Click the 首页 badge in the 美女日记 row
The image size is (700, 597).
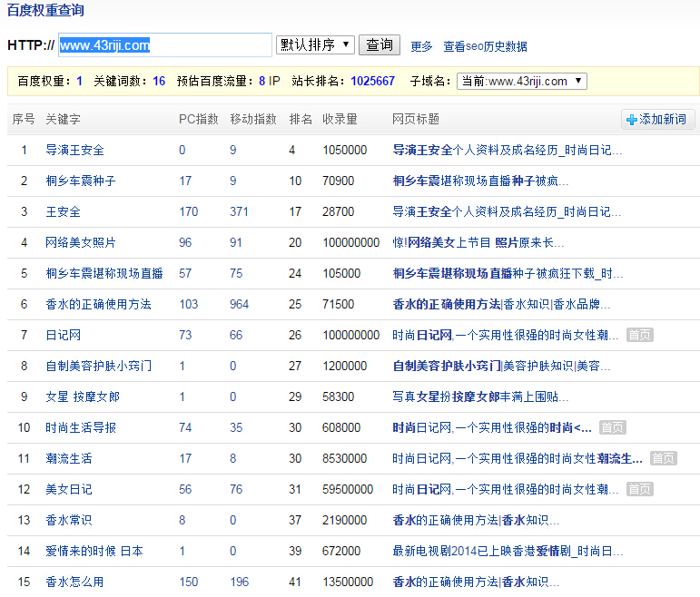[639, 489]
